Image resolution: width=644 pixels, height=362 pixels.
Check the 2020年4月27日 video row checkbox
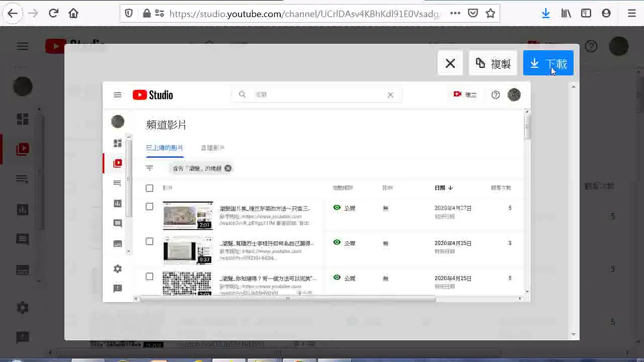point(149,207)
